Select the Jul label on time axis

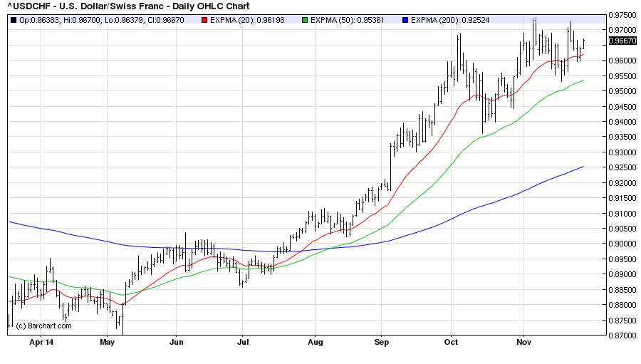243,343
